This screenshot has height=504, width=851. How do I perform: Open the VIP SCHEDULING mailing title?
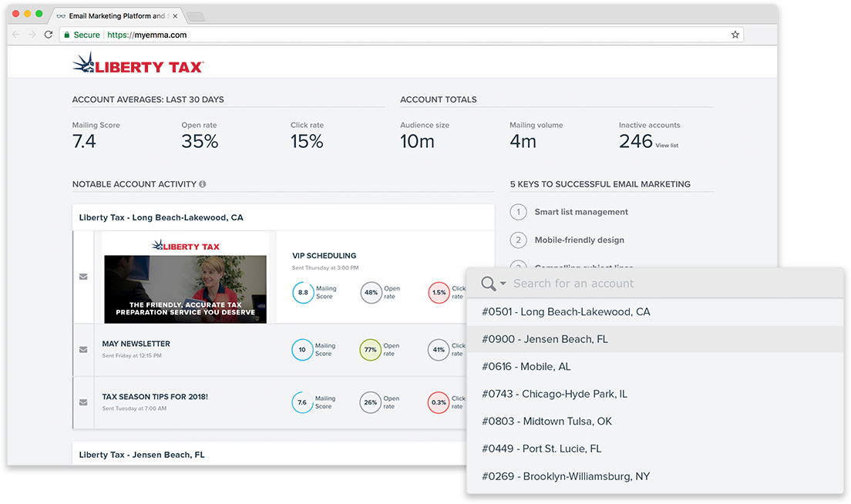(x=324, y=256)
